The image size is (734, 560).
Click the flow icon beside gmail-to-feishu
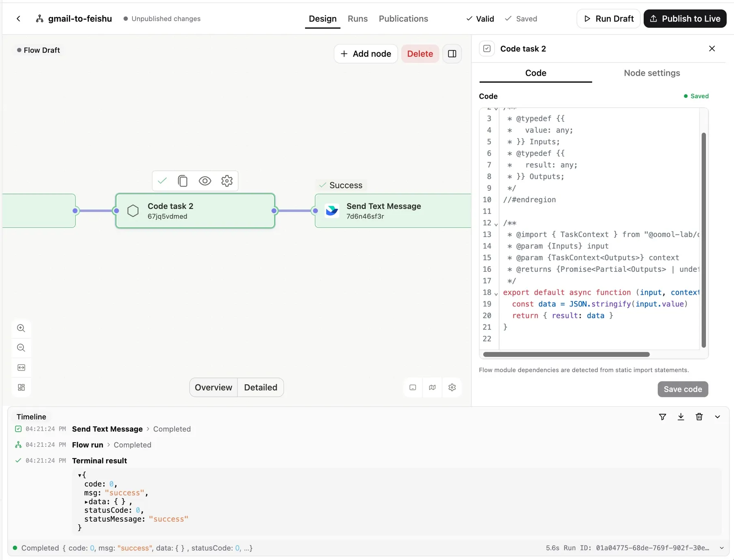coord(40,19)
